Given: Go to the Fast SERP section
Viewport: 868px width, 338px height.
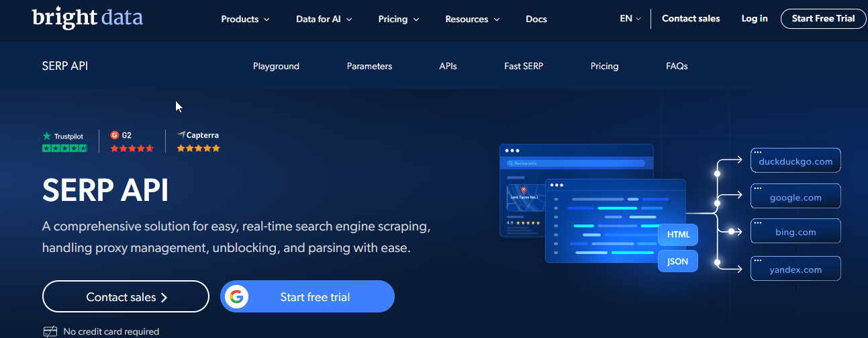Looking at the screenshot, I should [524, 66].
